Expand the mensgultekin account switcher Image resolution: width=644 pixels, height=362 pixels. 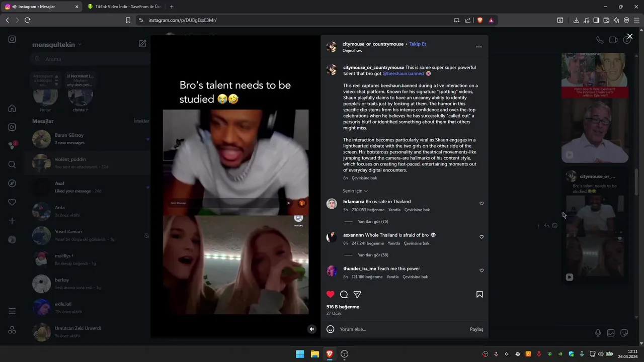57,44
